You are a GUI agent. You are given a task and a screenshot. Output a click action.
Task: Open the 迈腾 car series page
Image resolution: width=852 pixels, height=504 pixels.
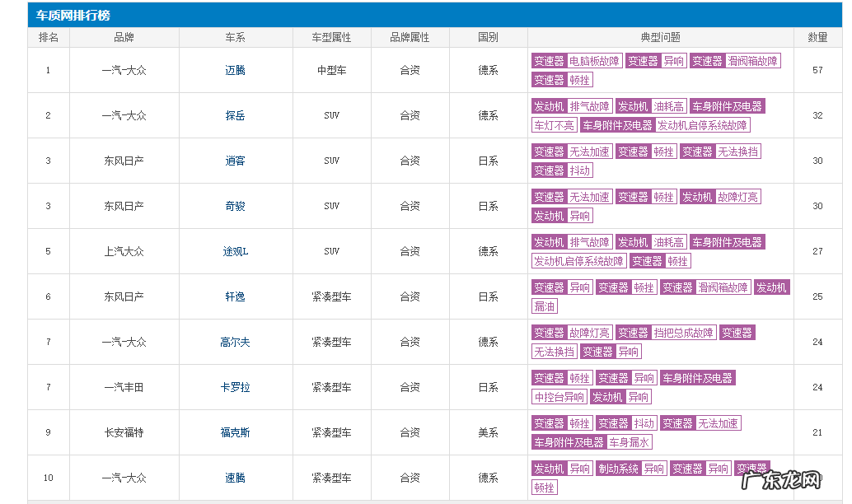click(236, 70)
